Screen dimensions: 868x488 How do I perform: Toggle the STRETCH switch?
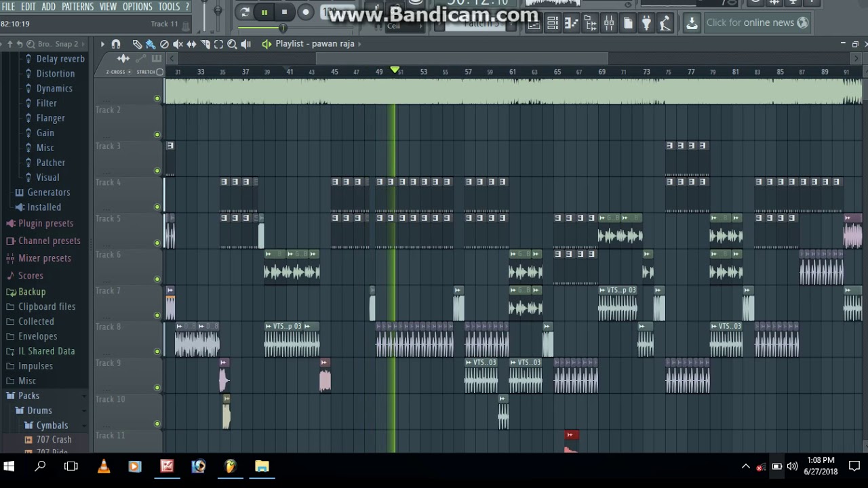coord(159,72)
